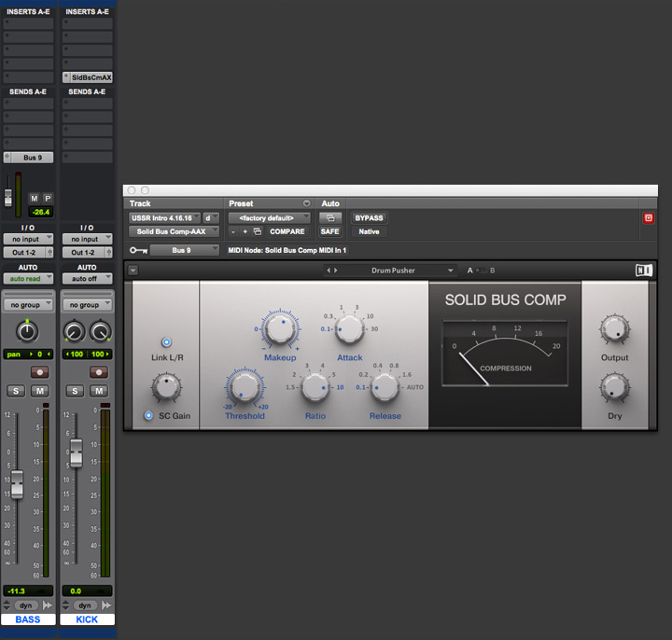Click the preset copy settings icon near COMPARE
Image resolution: width=672 pixels, height=640 pixels.
(x=258, y=231)
